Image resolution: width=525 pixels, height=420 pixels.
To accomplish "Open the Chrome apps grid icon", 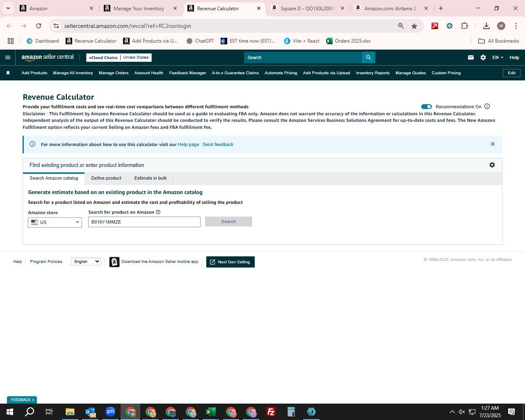I will point(11,41).
